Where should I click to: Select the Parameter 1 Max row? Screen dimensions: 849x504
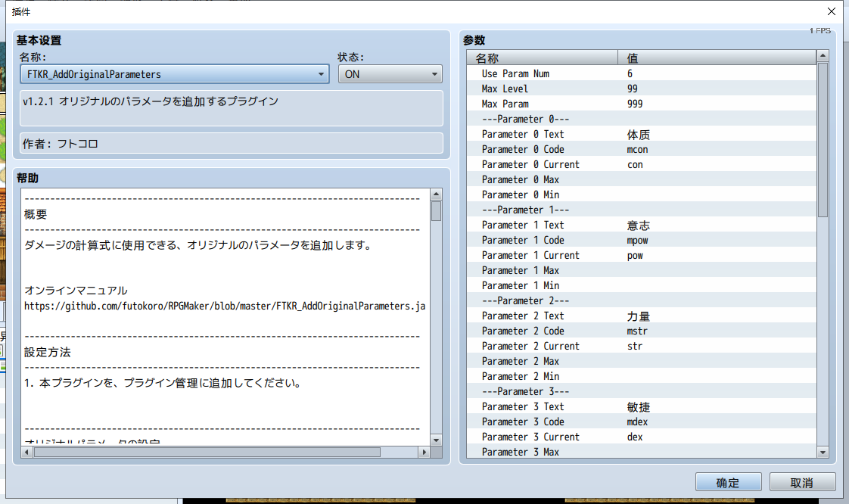point(642,271)
